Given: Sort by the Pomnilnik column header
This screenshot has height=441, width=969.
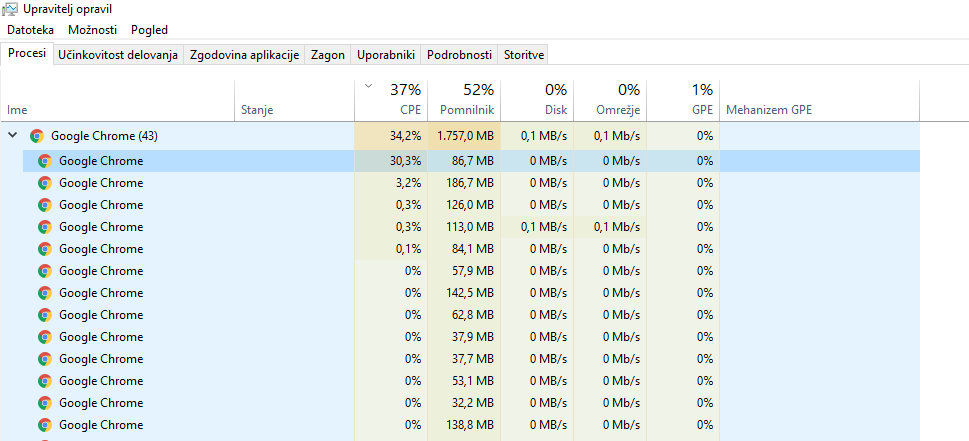Looking at the screenshot, I should tap(464, 101).
